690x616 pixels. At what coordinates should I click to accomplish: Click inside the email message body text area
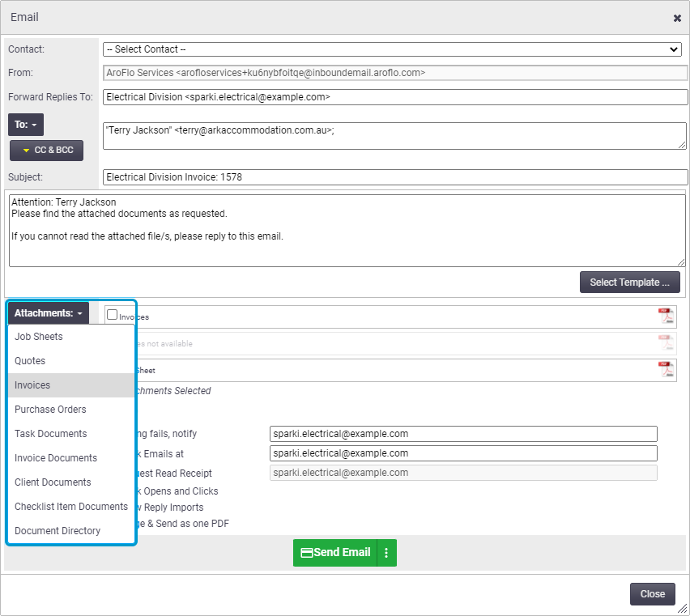pyautogui.click(x=347, y=231)
